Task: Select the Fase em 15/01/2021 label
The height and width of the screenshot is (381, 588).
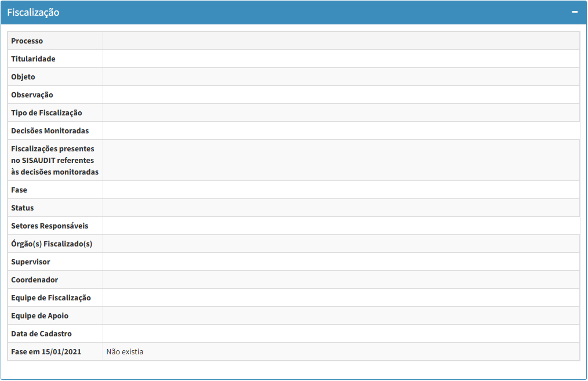Action: point(46,352)
